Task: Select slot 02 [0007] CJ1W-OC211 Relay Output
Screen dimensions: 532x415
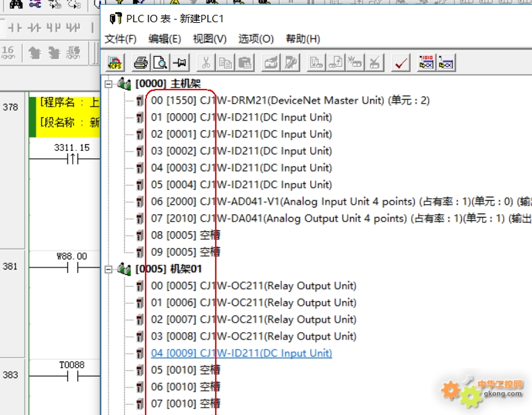Action: (x=254, y=320)
